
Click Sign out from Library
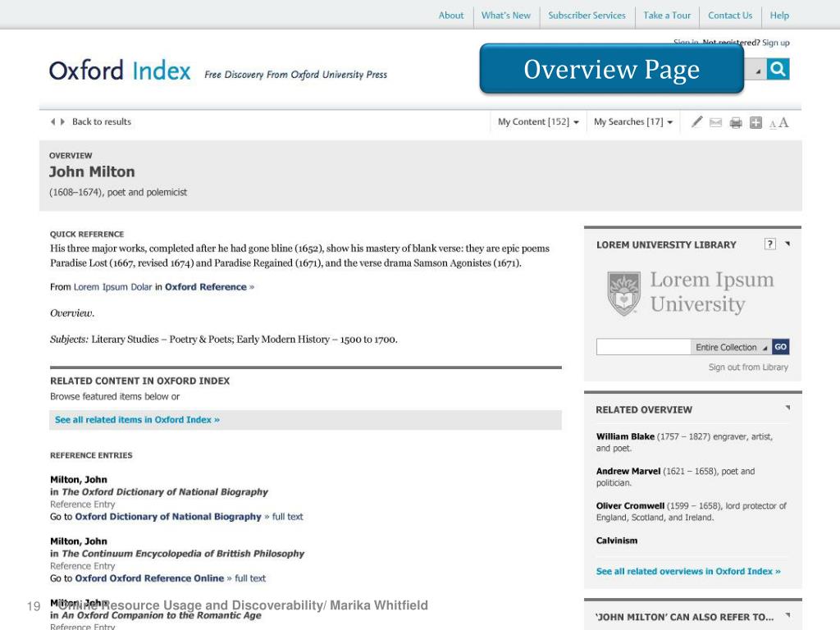point(748,367)
